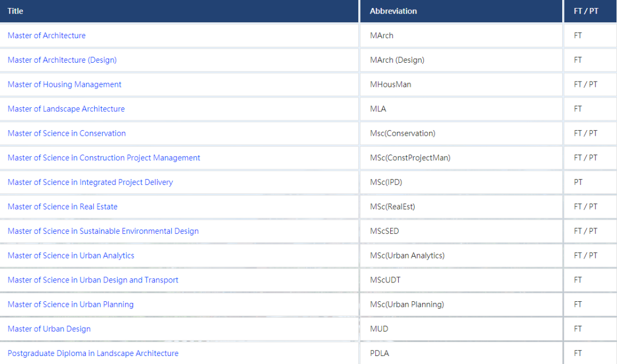Select the MHousMan abbreviation cell
The image size is (617, 364).
(x=390, y=84)
